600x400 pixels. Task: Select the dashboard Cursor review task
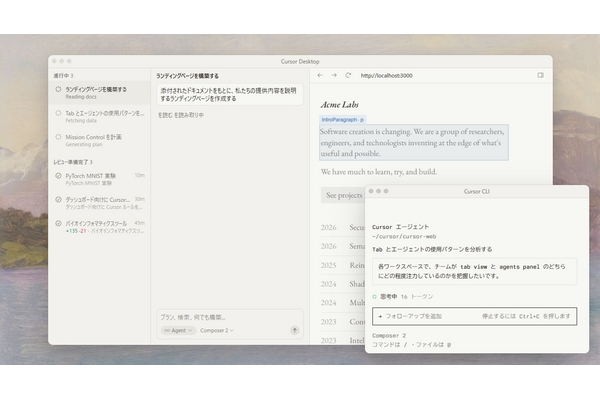pyautogui.click(x=98, y=203)
